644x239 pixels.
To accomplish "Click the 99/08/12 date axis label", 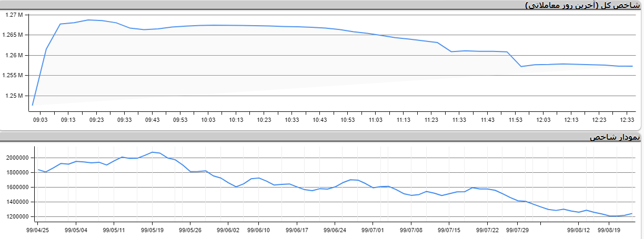I will 579,230.
